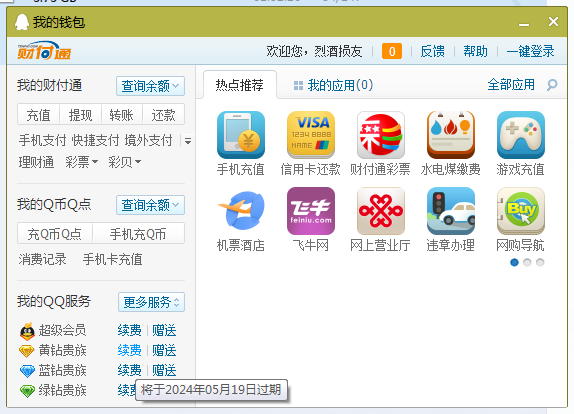574x414 pixels.
Task: Click 赠送 for 黄钻贵族
Action: coord(164,351)
